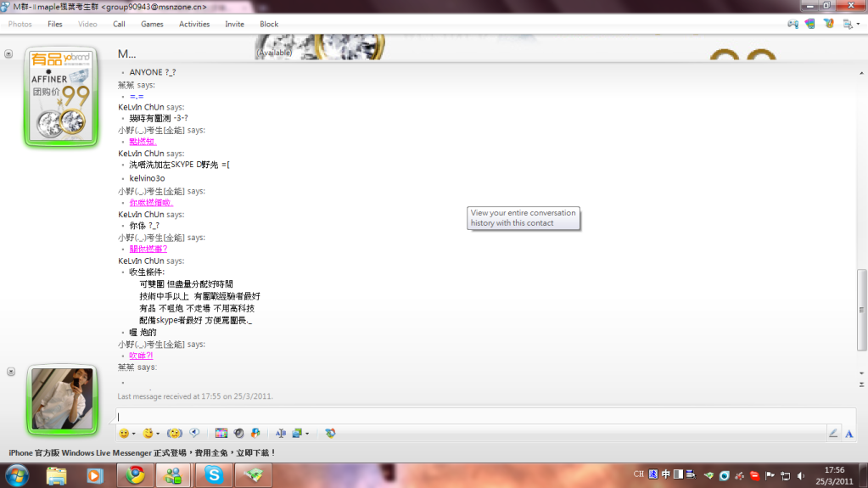Select the Invite menu item
Viewport: 868px width, 488px height.
coord(234,24)
